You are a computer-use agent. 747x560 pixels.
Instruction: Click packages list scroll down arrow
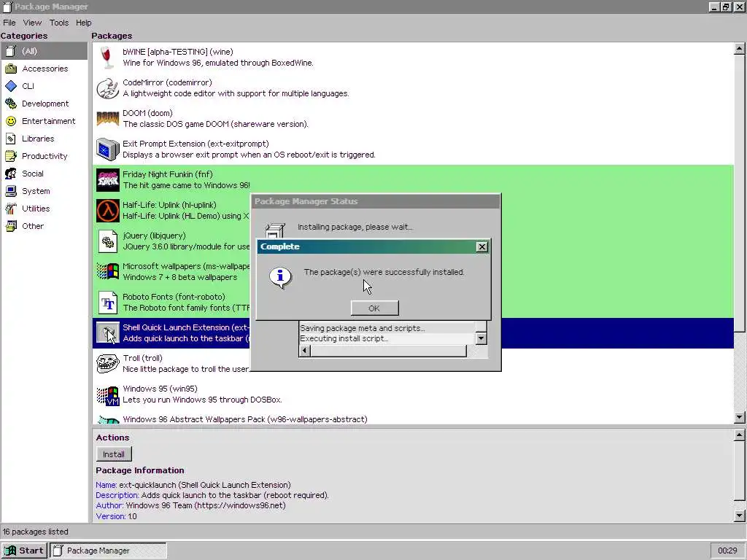point(740,418)
